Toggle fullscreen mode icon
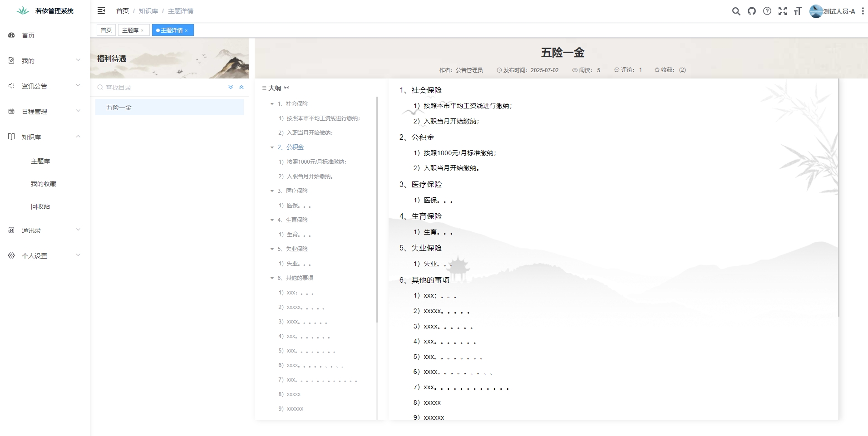 coord(783,11)
